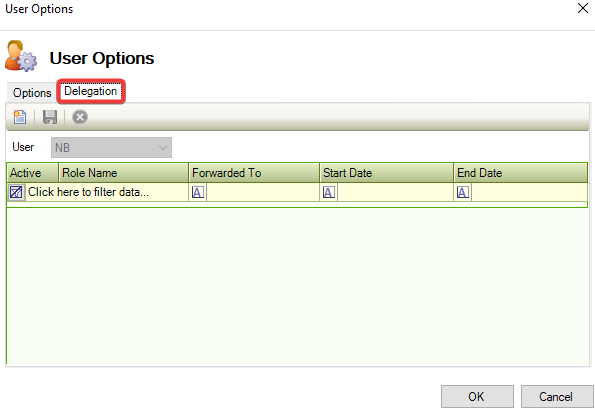
Task: Sort by Role Name column header
Action: click(x=123, y=173)
